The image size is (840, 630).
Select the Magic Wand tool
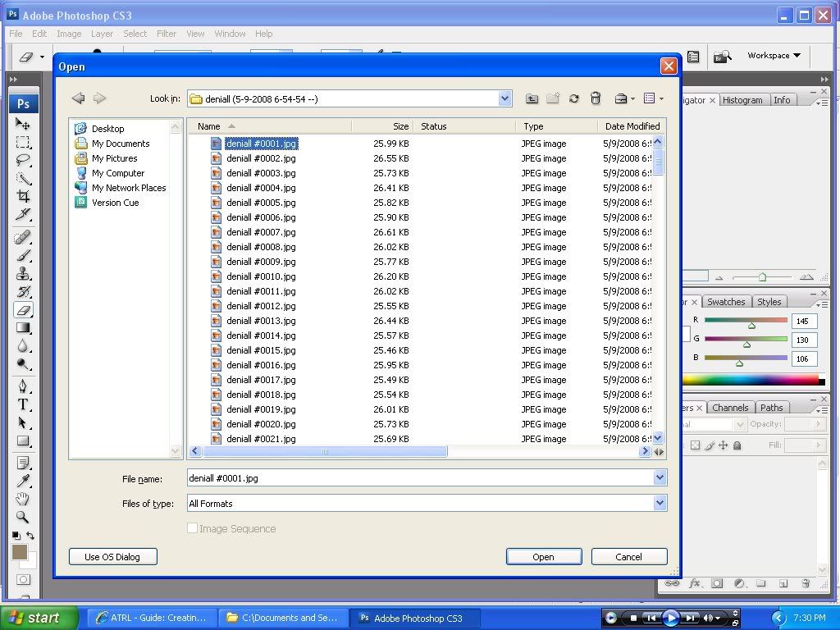[x=22, y=178]
